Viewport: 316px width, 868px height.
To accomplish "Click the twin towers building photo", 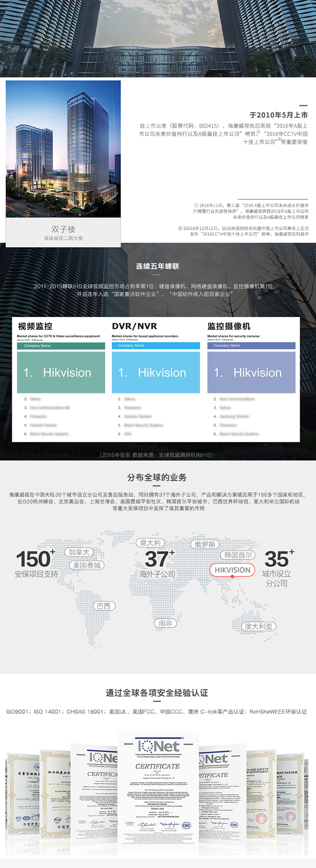I will pos(63,149).
